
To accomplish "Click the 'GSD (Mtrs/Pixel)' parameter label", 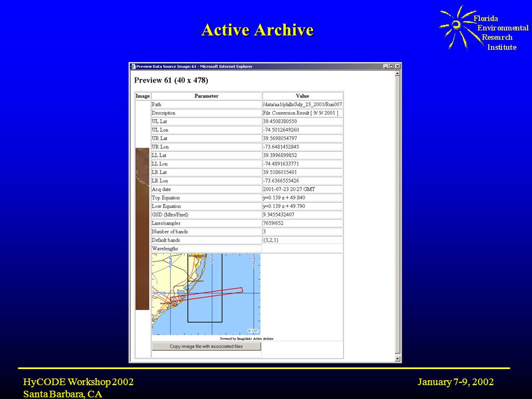I will point(170,215).
